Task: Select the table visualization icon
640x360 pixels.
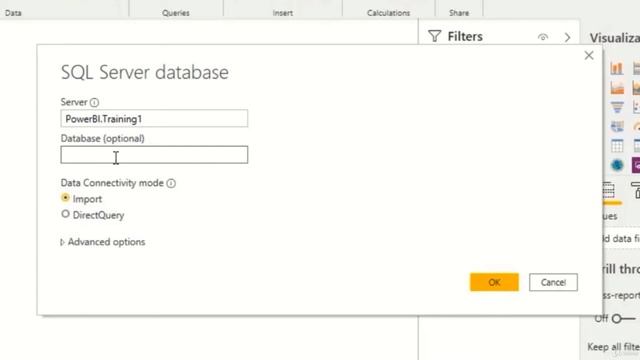Action: pyautogui.click(x=617, y=146)
